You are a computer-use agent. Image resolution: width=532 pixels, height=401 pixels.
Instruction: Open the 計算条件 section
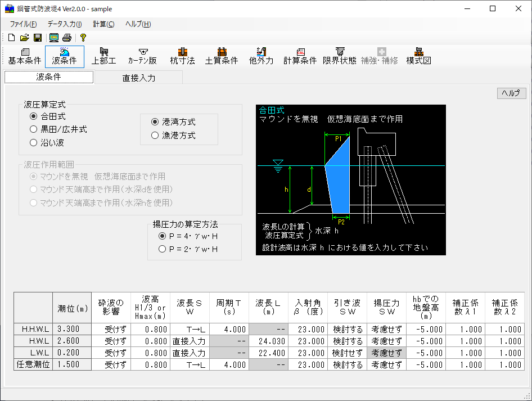point(300,57)
